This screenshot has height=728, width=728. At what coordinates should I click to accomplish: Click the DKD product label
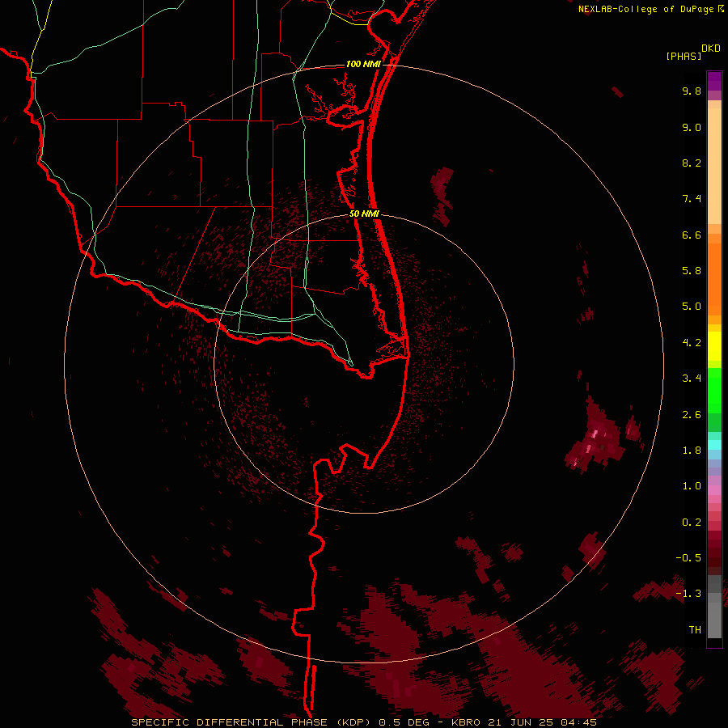(711, 49)
